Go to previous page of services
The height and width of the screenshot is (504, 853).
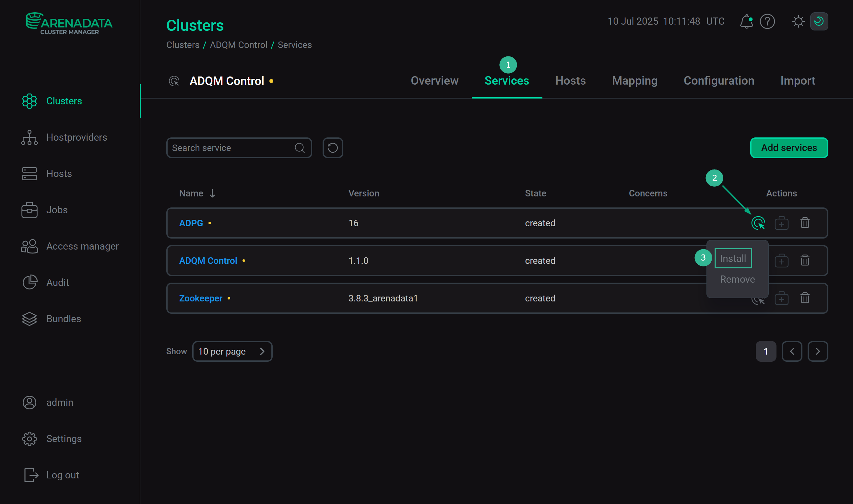[791, 351]
